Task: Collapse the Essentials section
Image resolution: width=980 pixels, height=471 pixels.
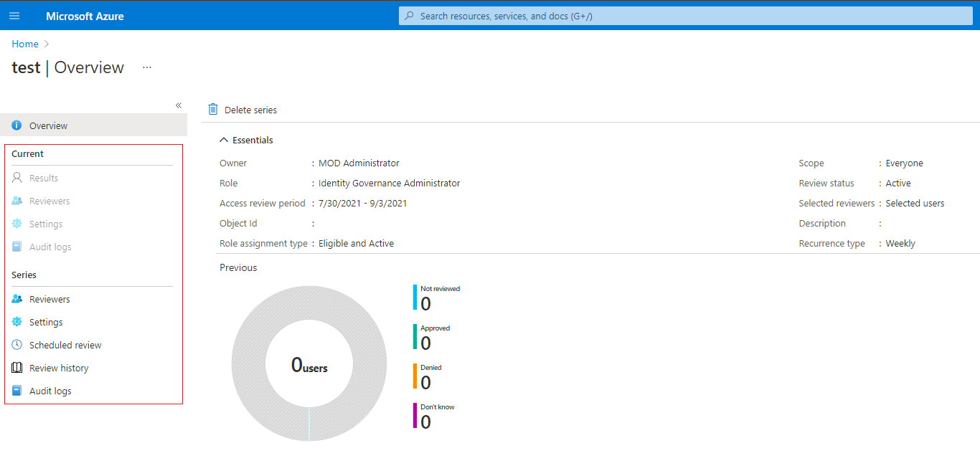Action: point(225,140)
